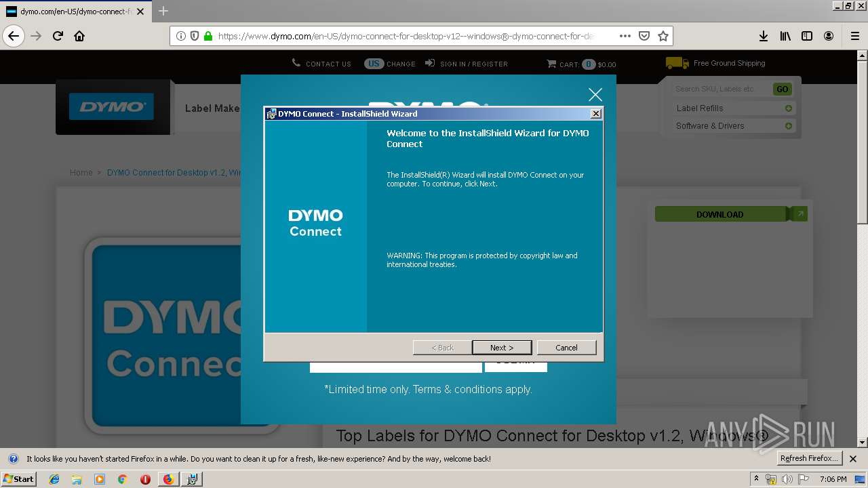Open the Windows Start menu
Image resolution: width=868 pixels, height=488 pixels.
click(x=19, y=479)
